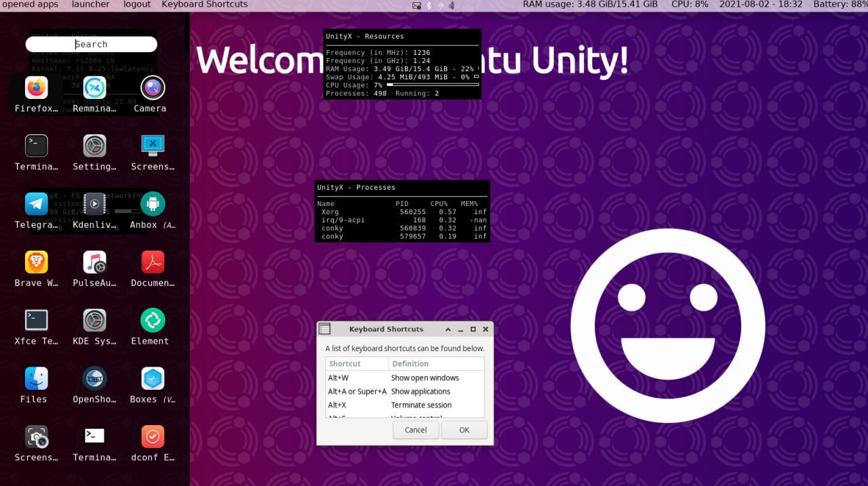This screenshot has width=868, height=486.
Task: Open the Terminal launcher left of Settings
Action: pyautogui.click(x=37, y=153)
